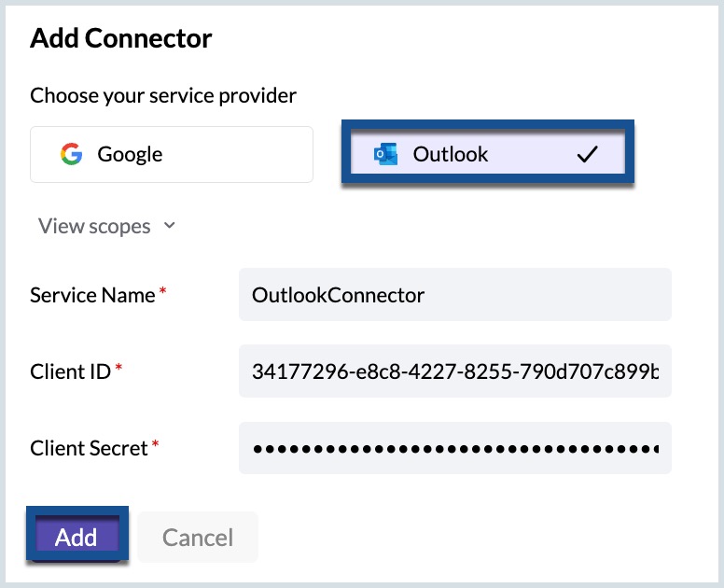
Task: Expand the View scopes section
Action: coord(106,226)
